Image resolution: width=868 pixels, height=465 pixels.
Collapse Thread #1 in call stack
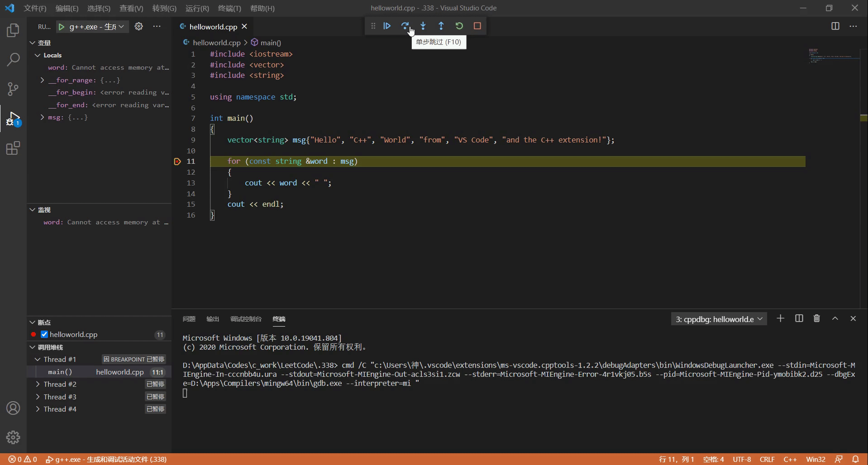tap(38, 359)
